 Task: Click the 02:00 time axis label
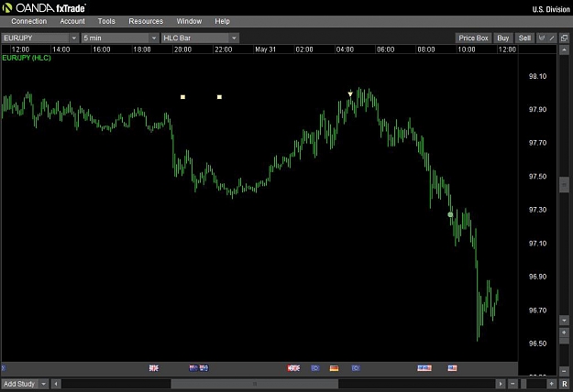304,49
